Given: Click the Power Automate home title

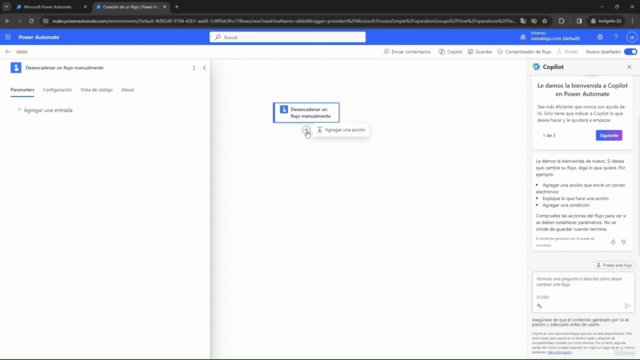Looking at the screenshot, I should click(x=39, y=37).
